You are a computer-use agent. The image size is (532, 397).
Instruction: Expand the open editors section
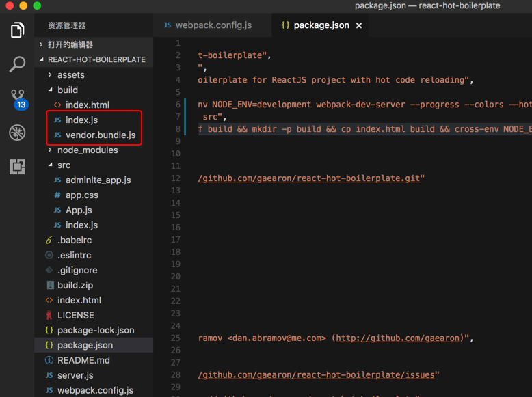pyautogui.click(x=94, y=44)
